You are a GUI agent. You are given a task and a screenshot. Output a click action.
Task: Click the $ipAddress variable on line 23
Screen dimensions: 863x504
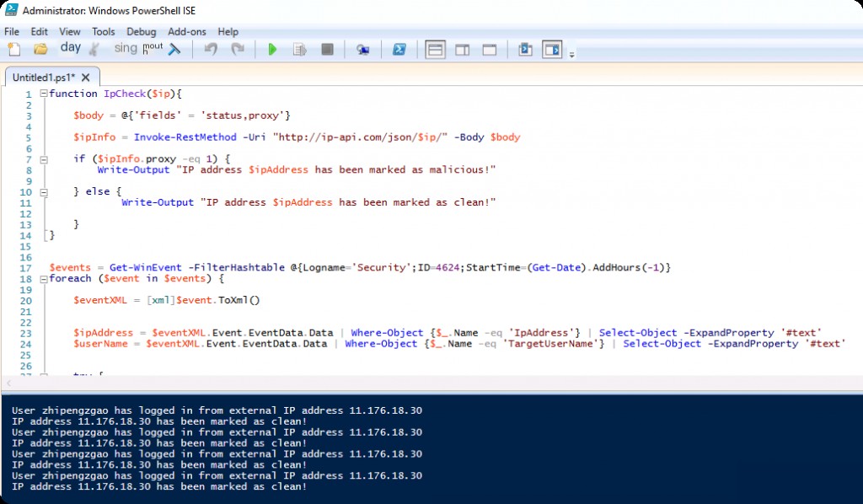103,333
